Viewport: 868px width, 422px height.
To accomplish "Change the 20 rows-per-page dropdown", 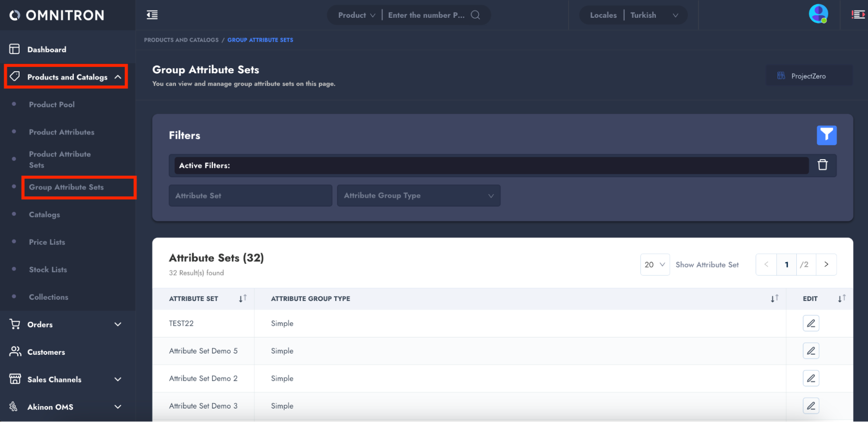I will (x=654, y=265).
